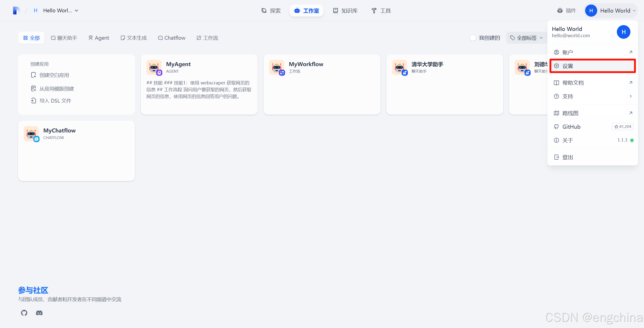Viewport: 644px width, 328px height.
Task: Open GitHub icon in community footer
Action: click(x=24, y=313)
